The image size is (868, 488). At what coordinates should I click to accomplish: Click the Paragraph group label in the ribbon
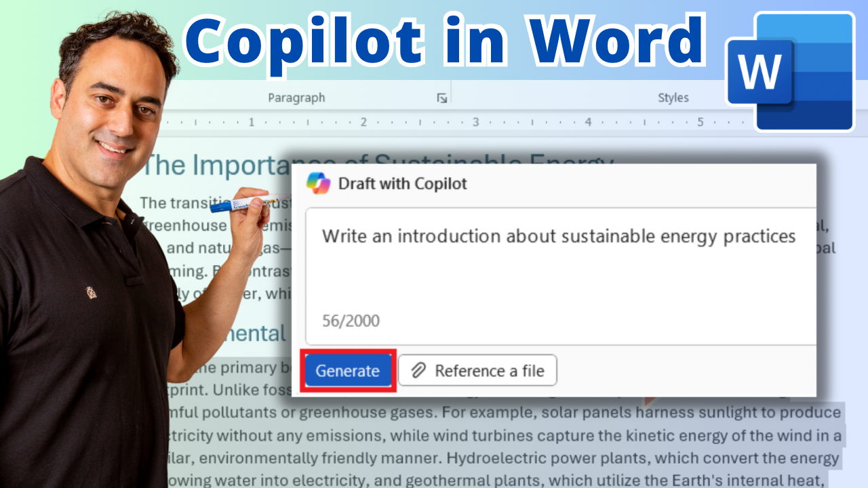coord(296,98)
